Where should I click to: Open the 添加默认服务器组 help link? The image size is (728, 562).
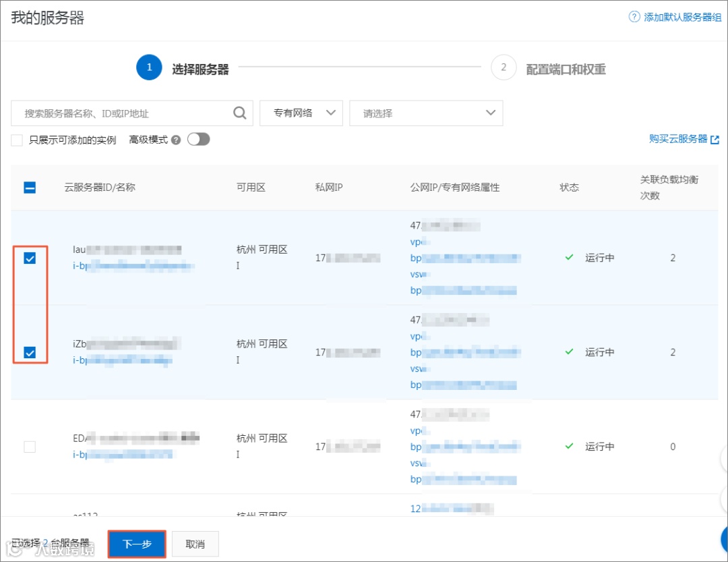[x=682, y=17]
